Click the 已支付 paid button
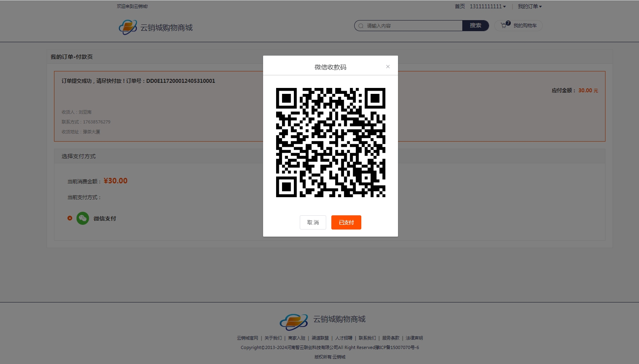Screen dimensions: 639x364 [x=346, y=222]
